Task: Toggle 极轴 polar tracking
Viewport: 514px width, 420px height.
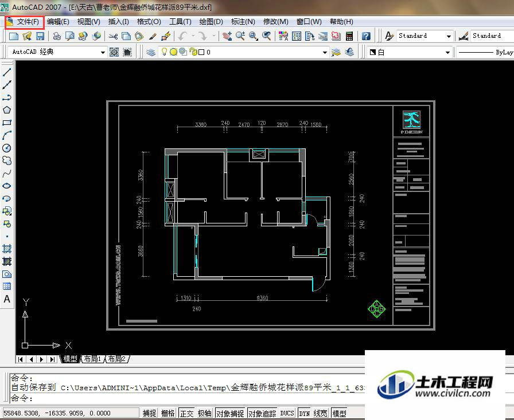Action: pos(205,414)
